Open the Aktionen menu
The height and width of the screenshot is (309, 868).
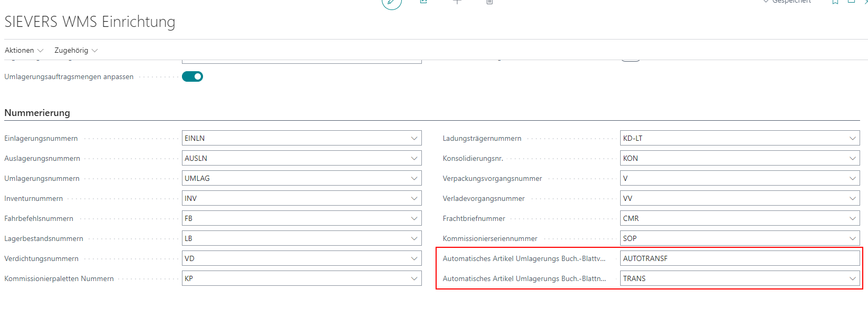coord(24,51)
